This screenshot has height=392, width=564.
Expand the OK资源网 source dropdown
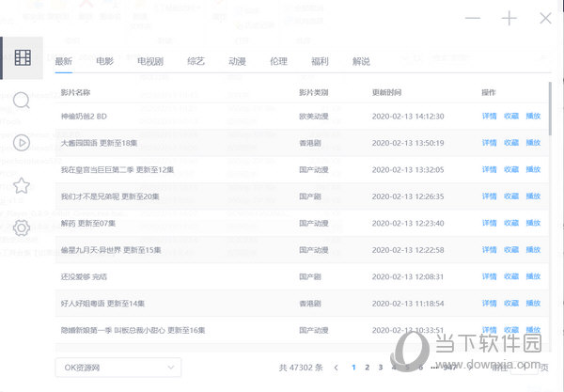tap(117, 367)
